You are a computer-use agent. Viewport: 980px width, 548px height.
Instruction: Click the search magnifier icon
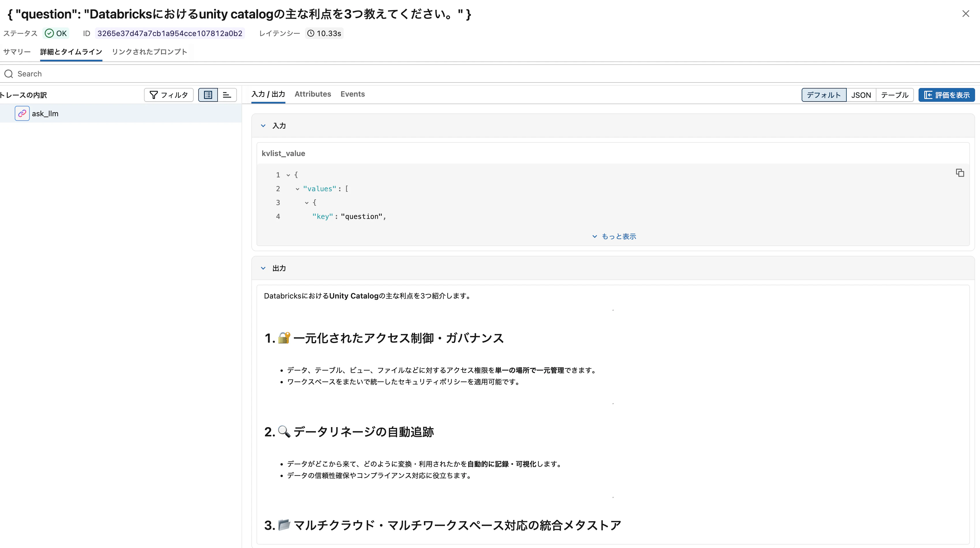(8, 73)
